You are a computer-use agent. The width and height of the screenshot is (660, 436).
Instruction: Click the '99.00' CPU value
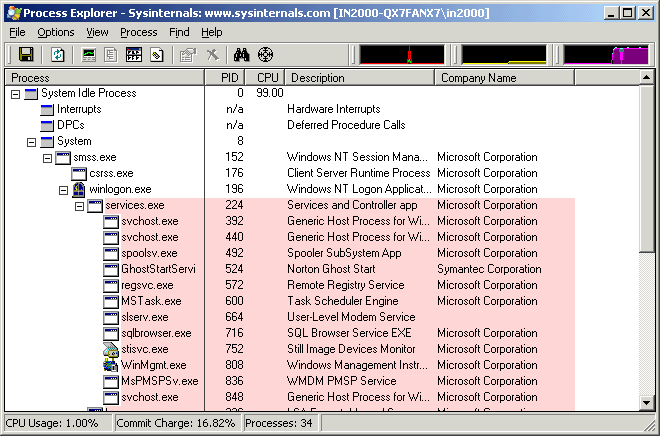270,93
